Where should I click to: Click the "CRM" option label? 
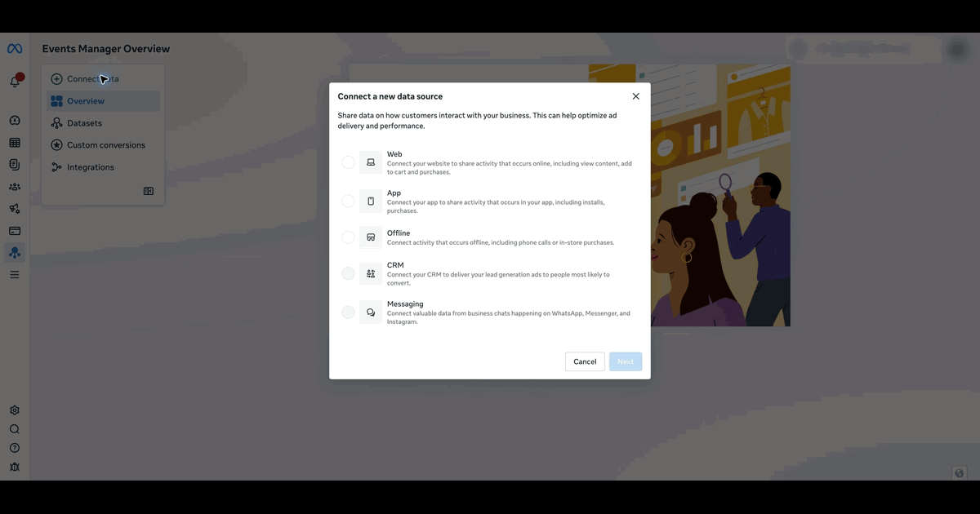point(395,265)
